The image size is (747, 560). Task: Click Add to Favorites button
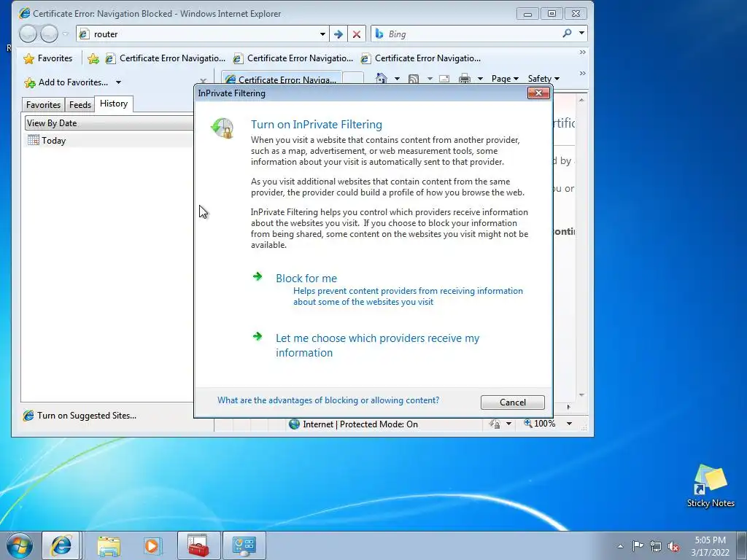click(x=66, y=82)
